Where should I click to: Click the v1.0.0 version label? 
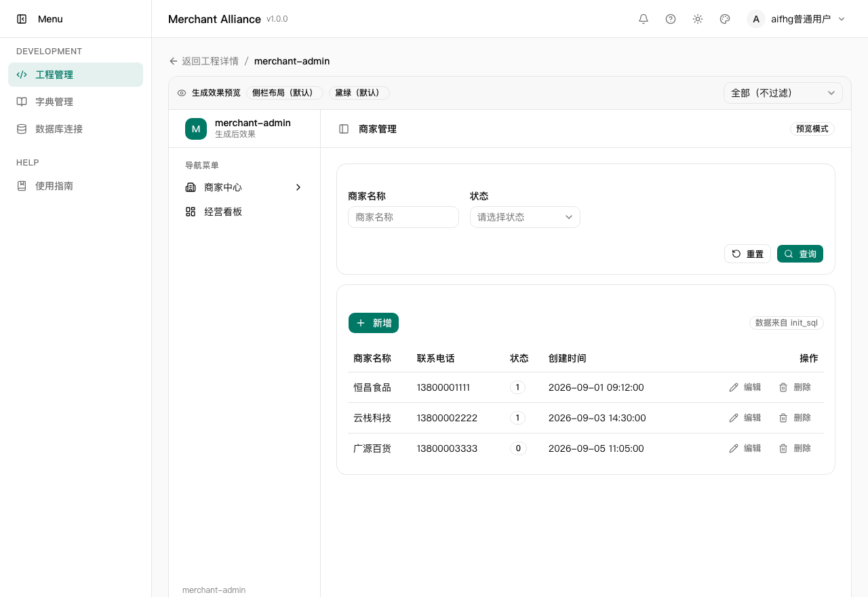277,19
